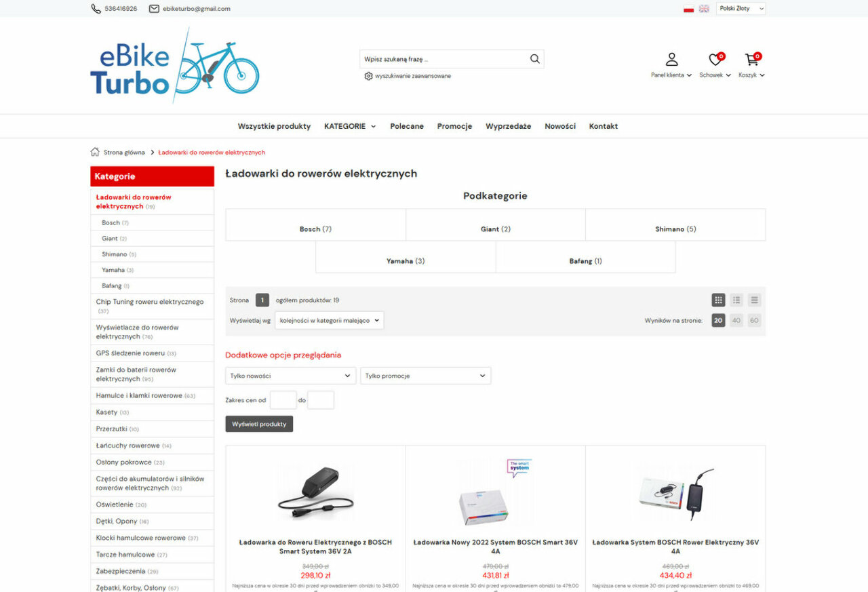This screenshot has width=868, height=592.
Task: Open the Polecane menu item
Action: coord(407,126)
